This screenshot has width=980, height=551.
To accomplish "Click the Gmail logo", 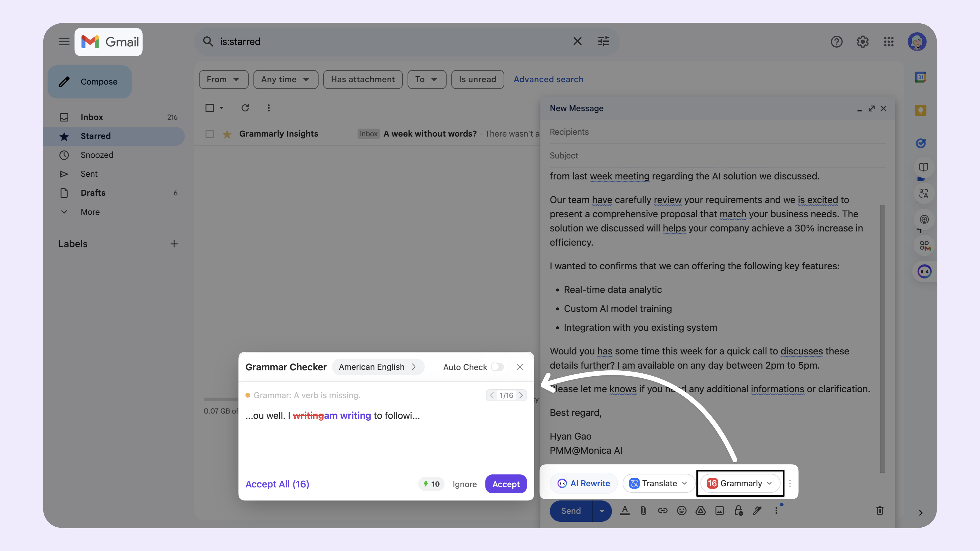I will [109, 42].
